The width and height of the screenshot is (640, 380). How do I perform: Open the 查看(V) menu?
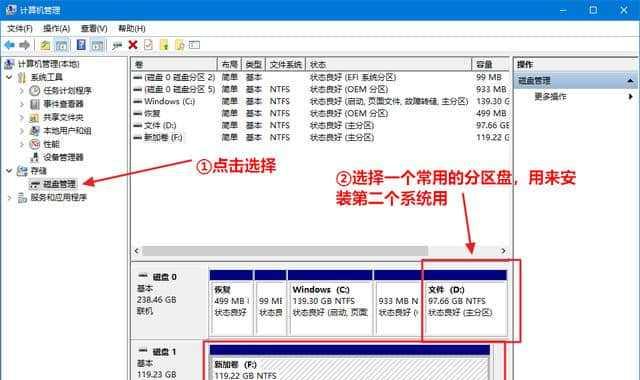coord(94,29)
